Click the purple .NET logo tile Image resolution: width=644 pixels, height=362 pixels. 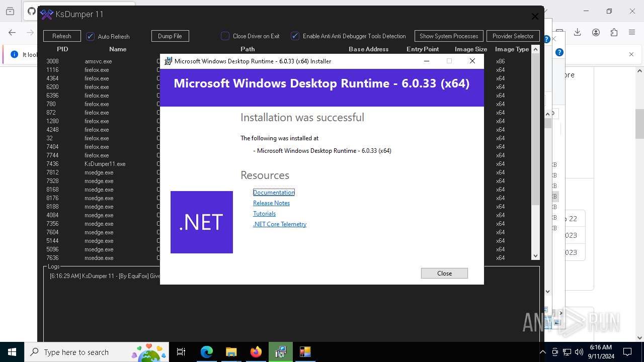pyautogui.click(x=202, y=222)
